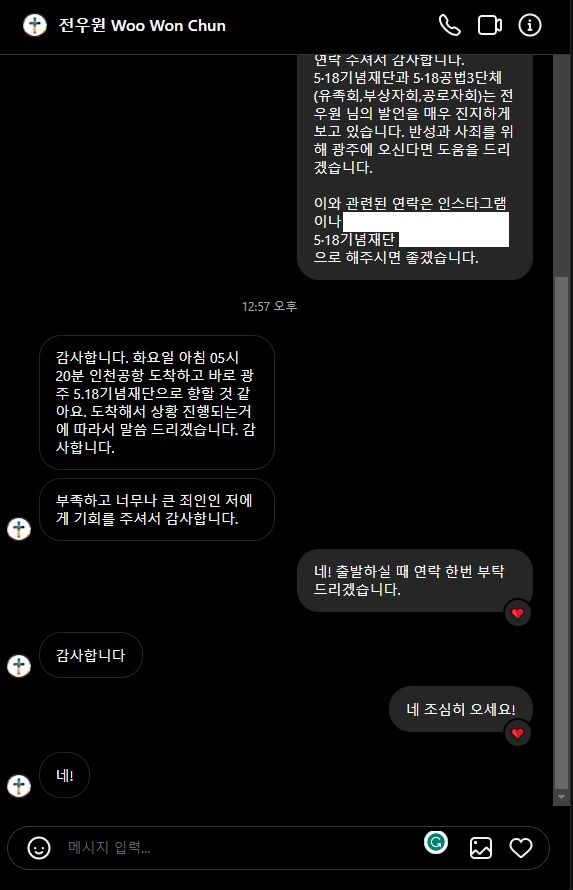
Task: Open the emoji picker in the message box
Action: tap(39, 848)
